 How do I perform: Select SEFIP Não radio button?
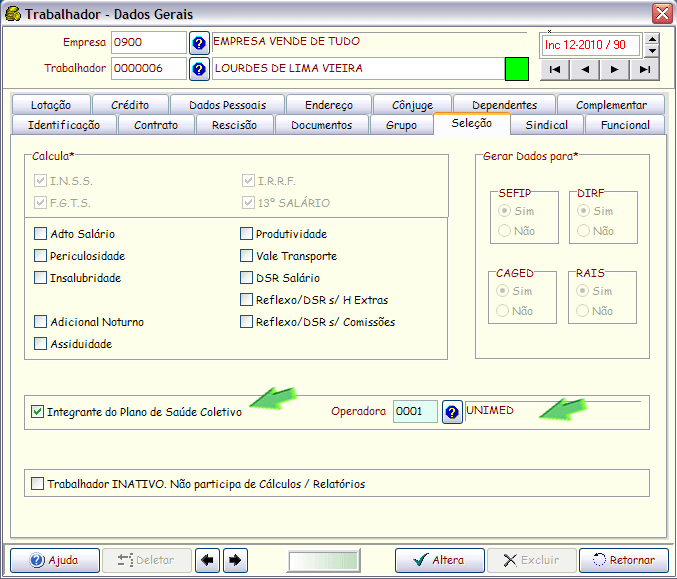pos(504,231)
